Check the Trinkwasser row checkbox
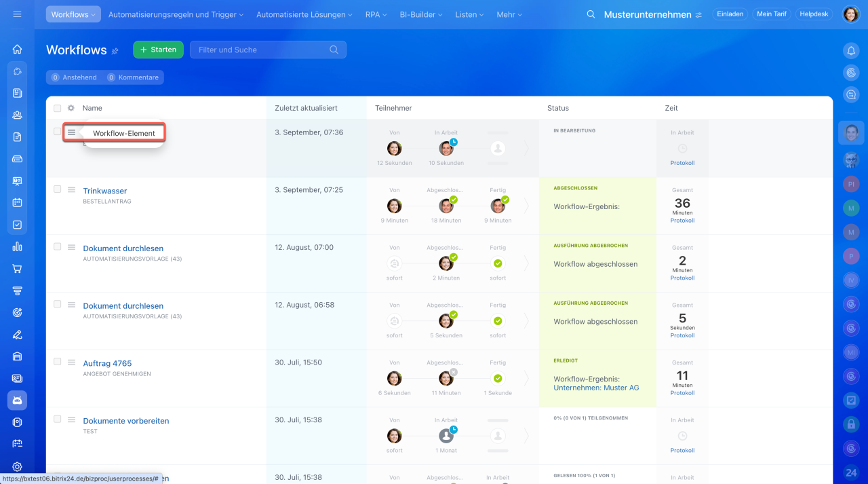868x484 pixels. coord(58,189)
